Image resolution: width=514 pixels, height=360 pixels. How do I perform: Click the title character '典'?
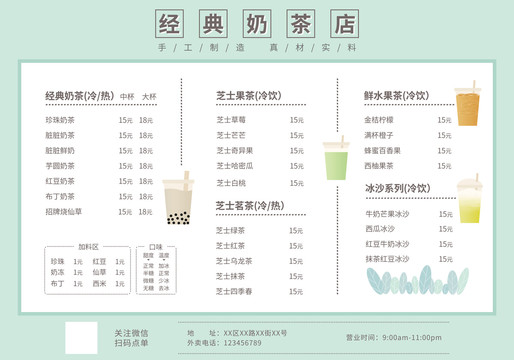(x=213, y=24)
